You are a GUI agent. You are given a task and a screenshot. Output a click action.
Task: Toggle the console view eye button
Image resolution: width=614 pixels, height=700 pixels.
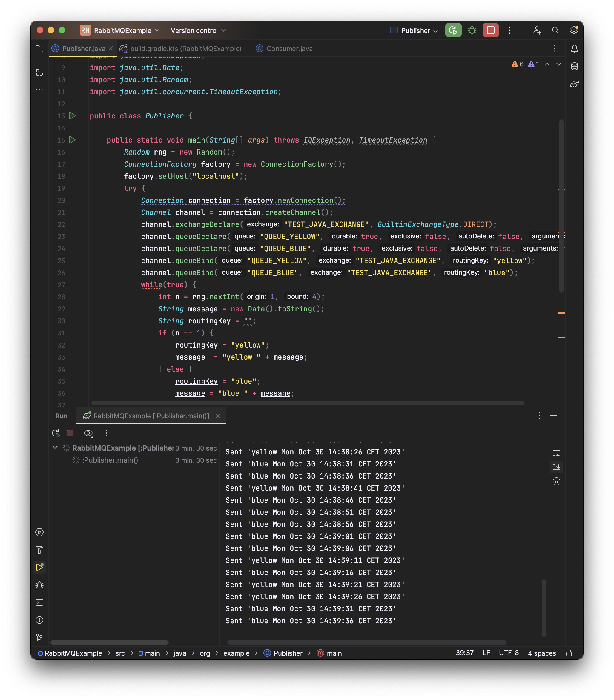(88, 433)
